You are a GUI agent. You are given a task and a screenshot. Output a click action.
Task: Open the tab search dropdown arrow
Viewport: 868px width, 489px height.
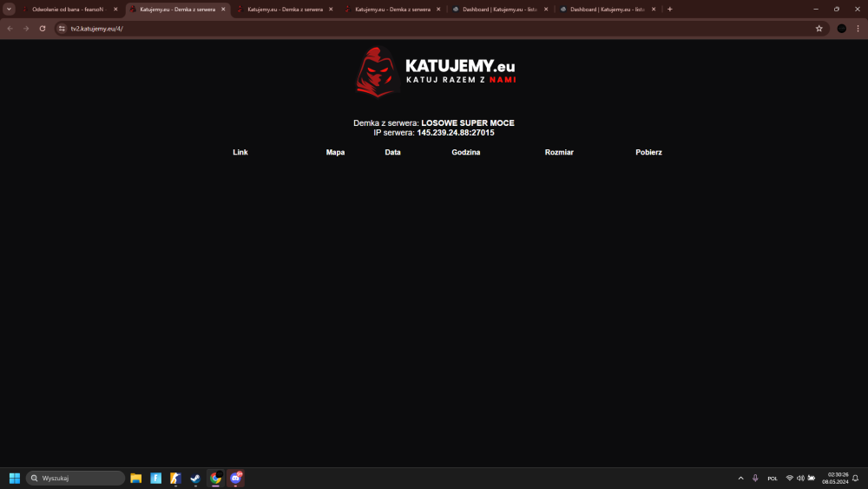coord(9,9)
